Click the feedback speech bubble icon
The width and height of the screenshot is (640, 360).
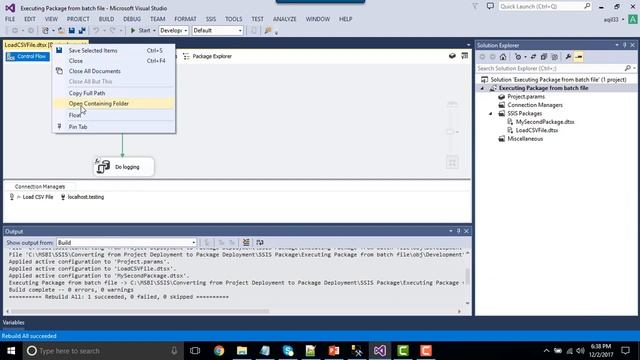pos(490,6)
